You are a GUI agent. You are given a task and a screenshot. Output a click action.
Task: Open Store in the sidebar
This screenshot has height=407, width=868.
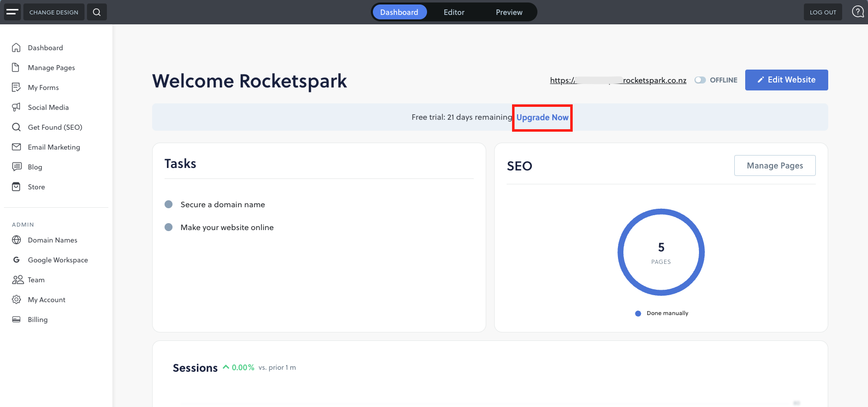(36, 187)
